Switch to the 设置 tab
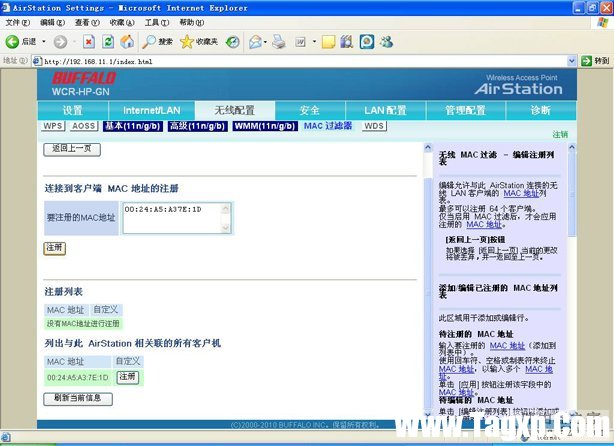Image resolution: width=614 pixels, height=446 pixels. (73, 110)
